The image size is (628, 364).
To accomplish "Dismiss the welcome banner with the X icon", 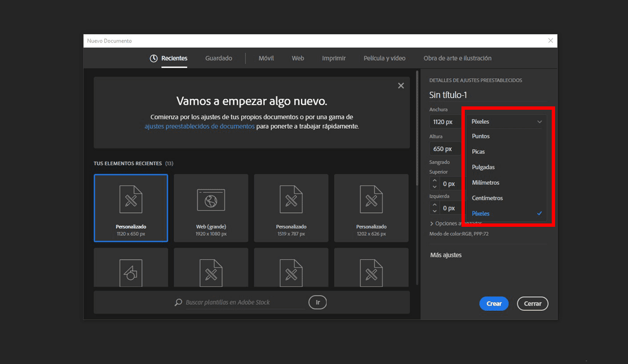I will 400,86.
